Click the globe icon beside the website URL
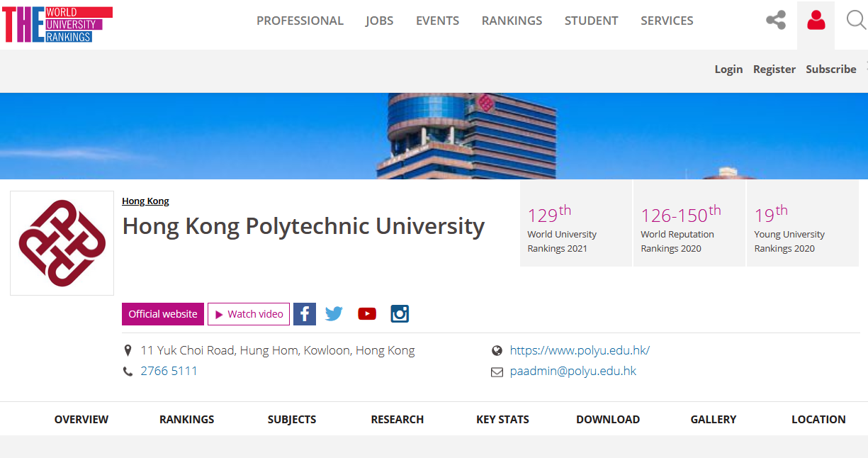The width and height of the screenshot is (868, 458). [497, 350]
